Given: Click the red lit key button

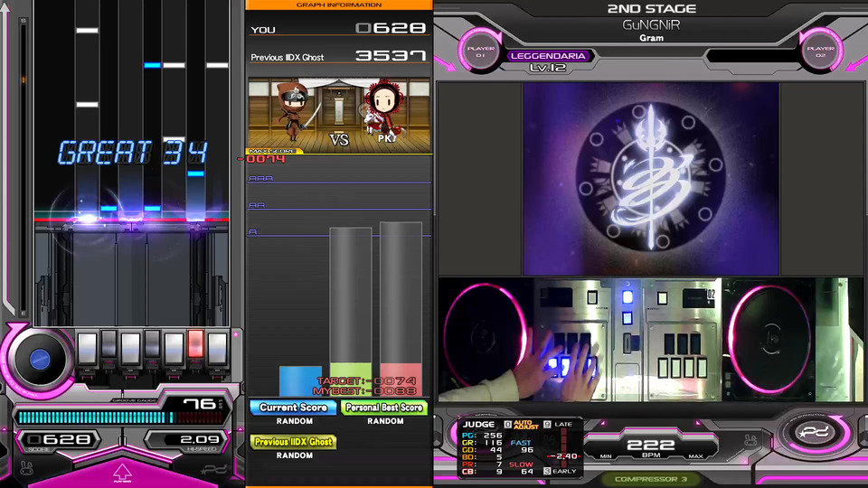Looking at the screenshot, I should click(x=195, y=343).
